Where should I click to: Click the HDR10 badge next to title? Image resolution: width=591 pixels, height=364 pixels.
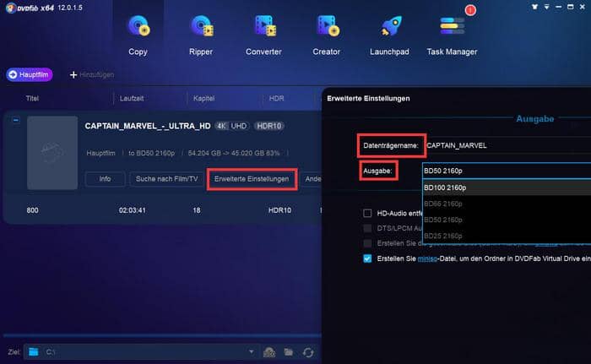(x=269, y=126)
